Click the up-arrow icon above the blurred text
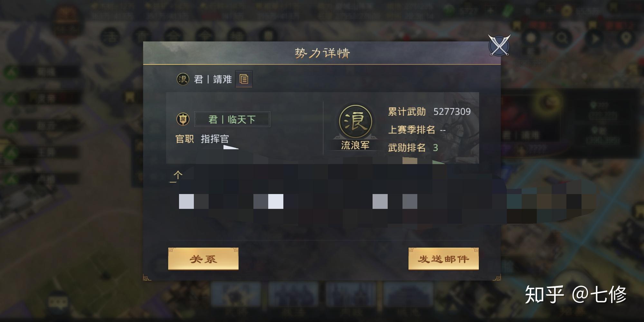The image size is (644, 322). (x=177, y=176)
